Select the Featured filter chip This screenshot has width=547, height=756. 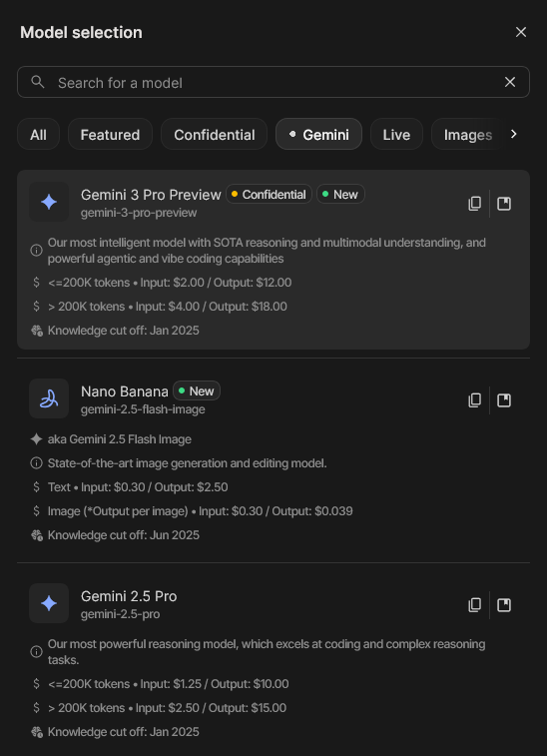click(110, 135)
